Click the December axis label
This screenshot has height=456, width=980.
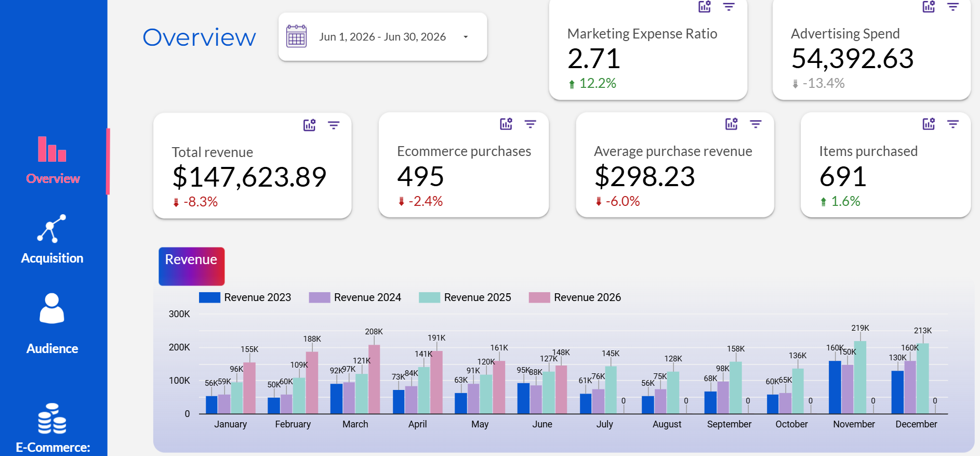(916, 424)
